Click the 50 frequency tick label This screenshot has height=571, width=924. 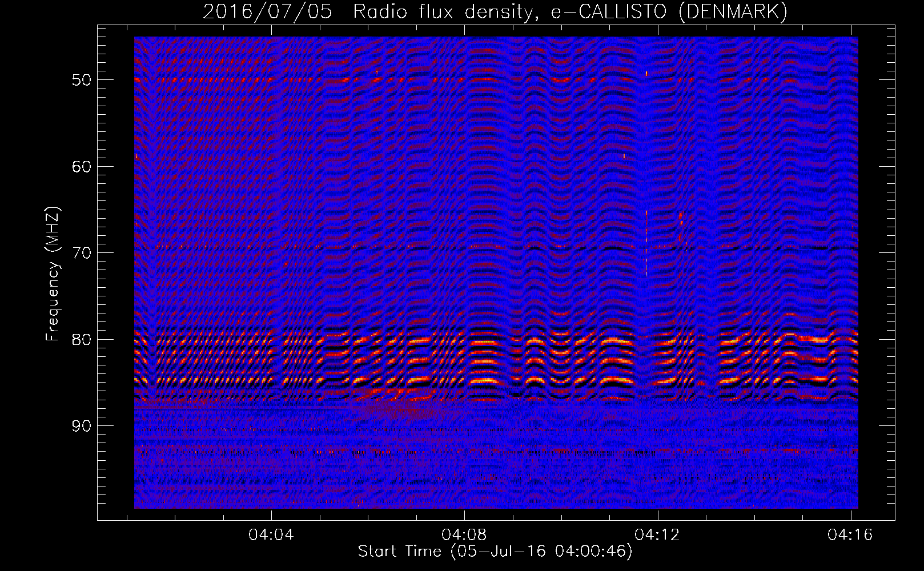(x=81, y=80)
